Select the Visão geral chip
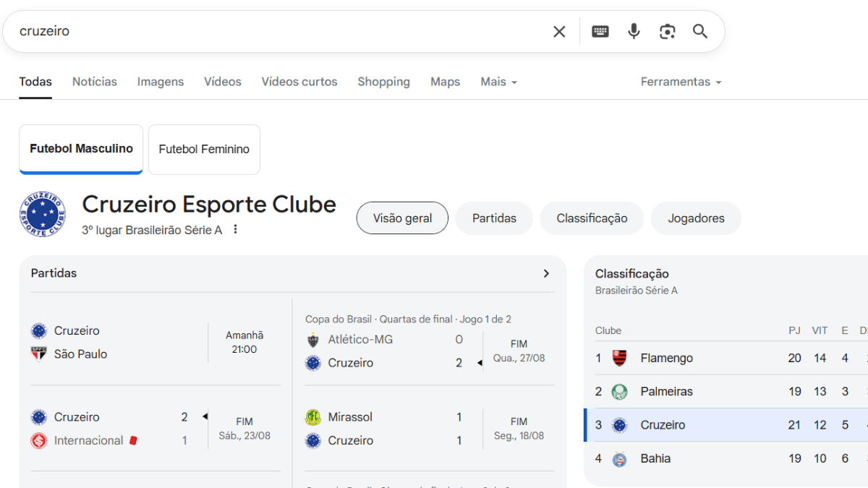This screenshot has height=488, width=868. [402, 218]
